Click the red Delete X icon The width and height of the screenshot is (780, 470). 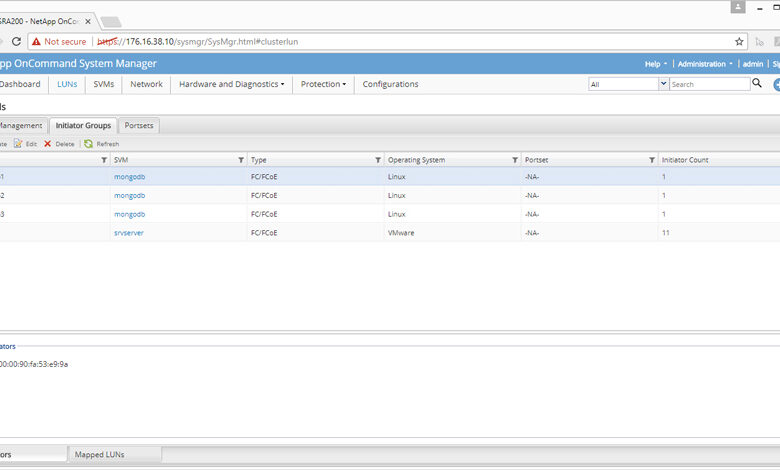coord(48,144)
